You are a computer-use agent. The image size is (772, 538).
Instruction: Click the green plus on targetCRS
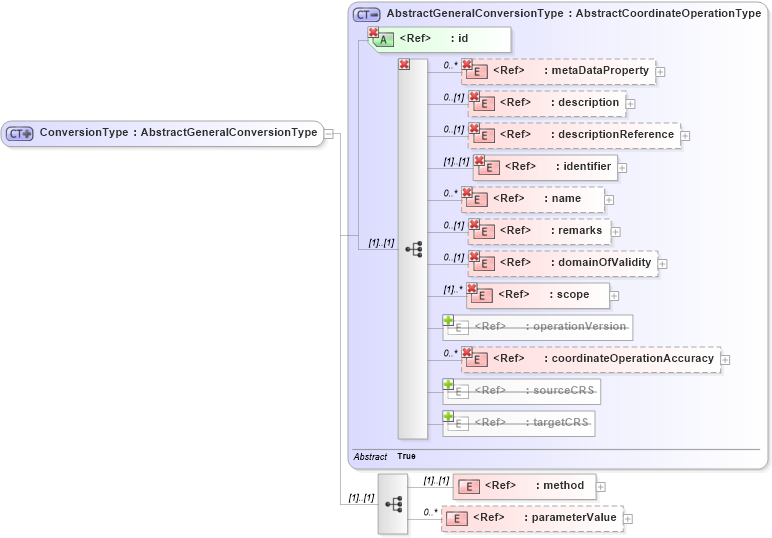coord(448,416)
